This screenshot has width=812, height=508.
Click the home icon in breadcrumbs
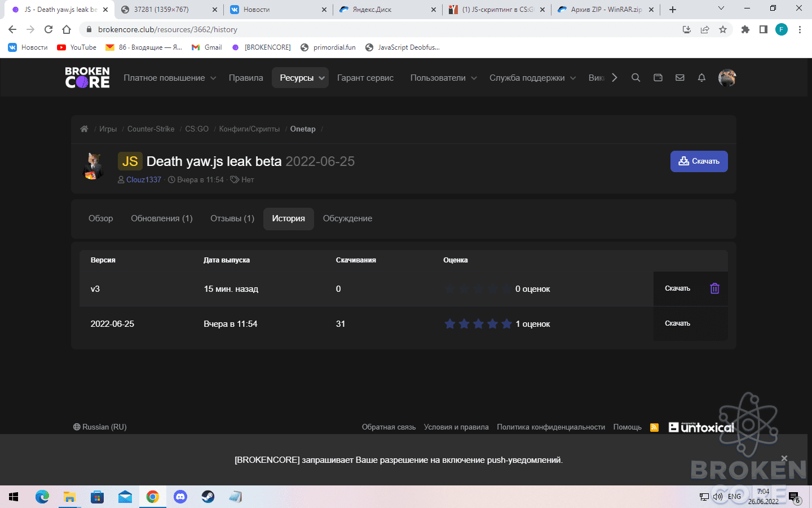(x=84, y=129)
